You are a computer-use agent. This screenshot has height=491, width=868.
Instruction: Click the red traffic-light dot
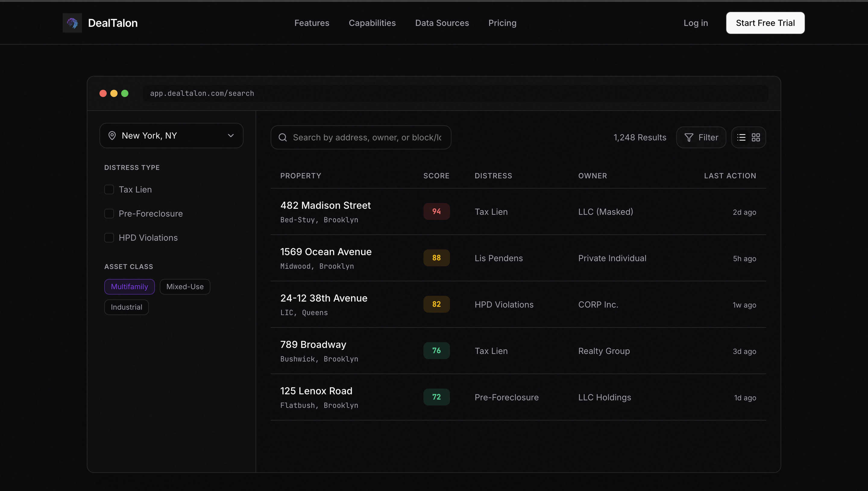103,93
